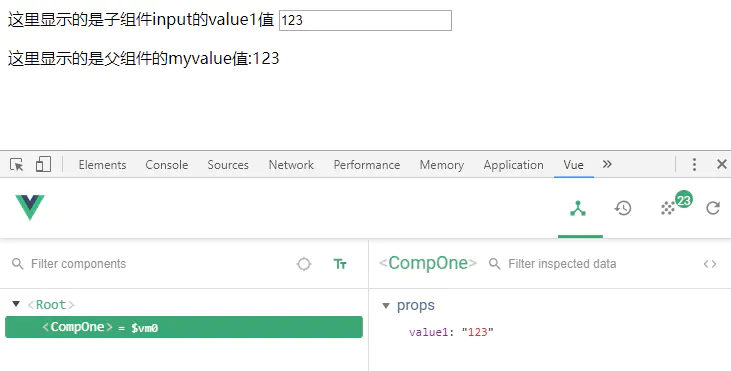Click the Vue logo
The height and width of the screenshot is (371, 731).
pos(30,207)
